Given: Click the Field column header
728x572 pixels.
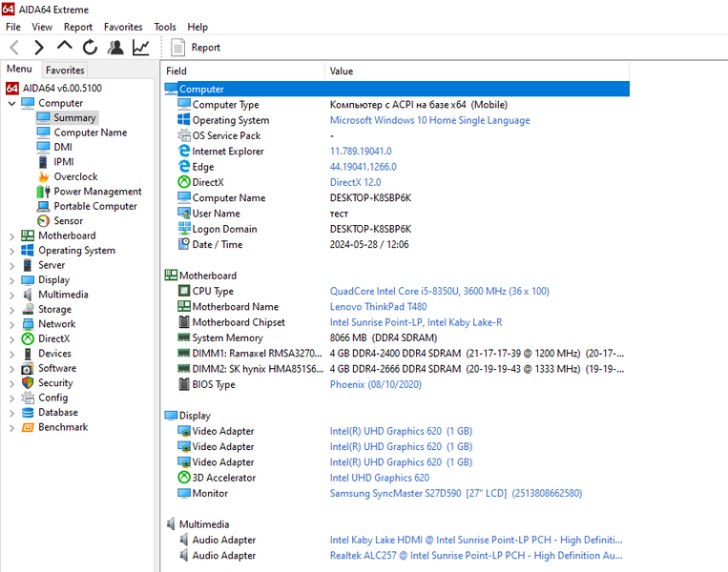Looking at the screenshot, I should point(244,71).
